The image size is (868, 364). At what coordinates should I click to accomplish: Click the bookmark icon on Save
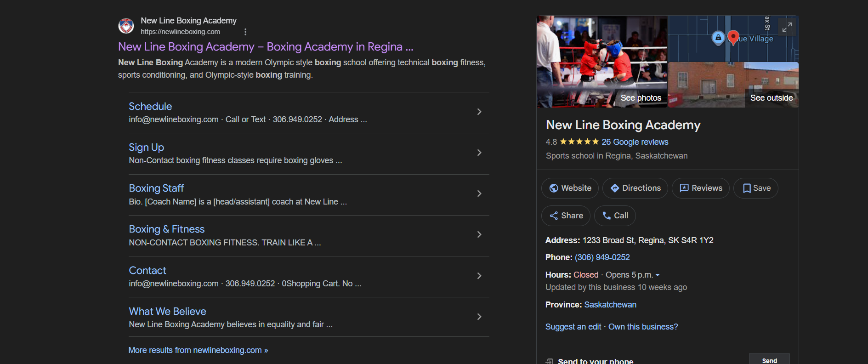pos(747,188)
